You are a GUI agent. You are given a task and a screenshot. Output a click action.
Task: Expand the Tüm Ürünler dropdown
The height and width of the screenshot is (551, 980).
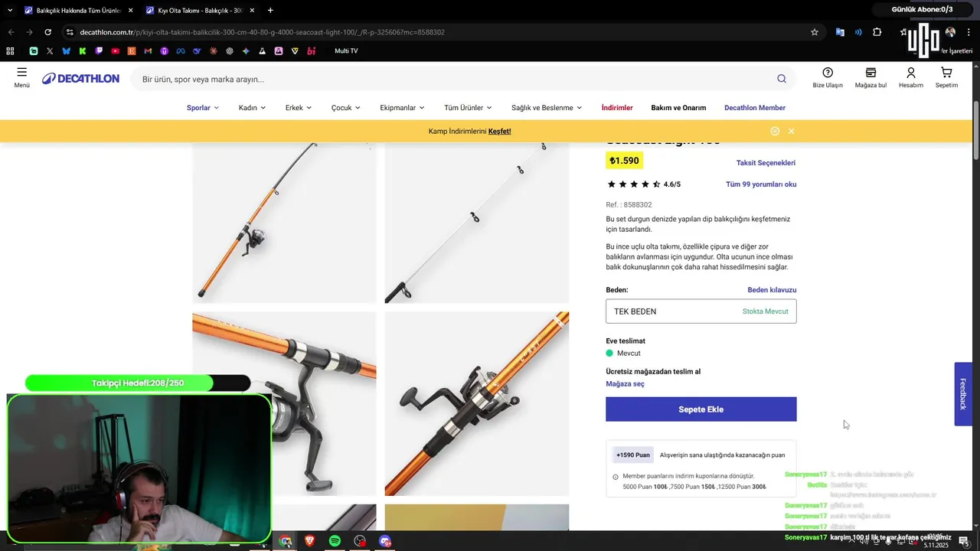coord(468,108)
